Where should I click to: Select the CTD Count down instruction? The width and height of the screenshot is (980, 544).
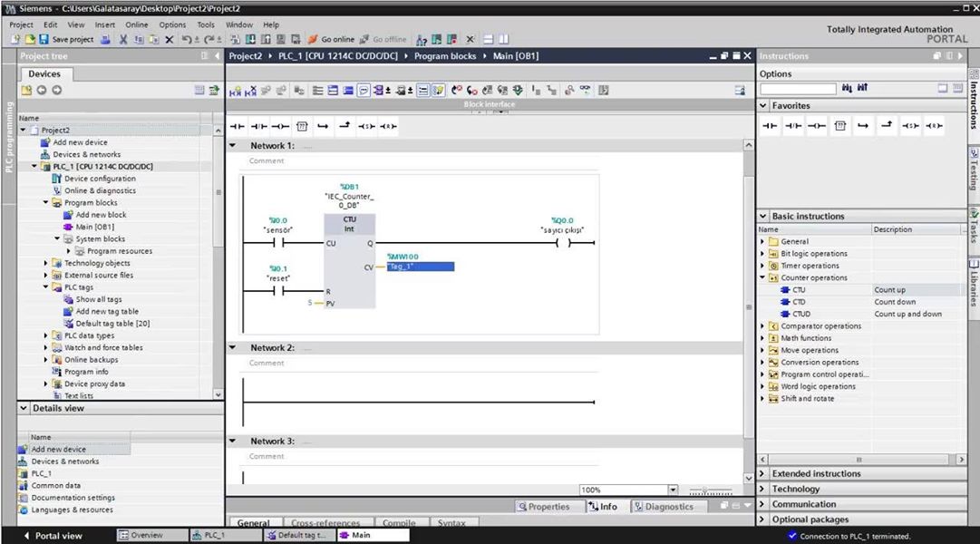[799, 302]
